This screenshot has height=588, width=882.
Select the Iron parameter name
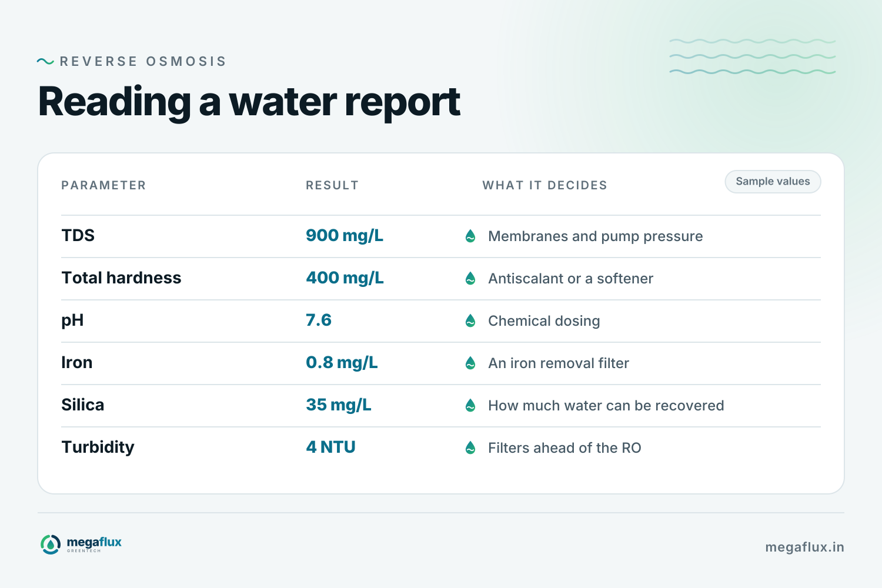point(77,362)
